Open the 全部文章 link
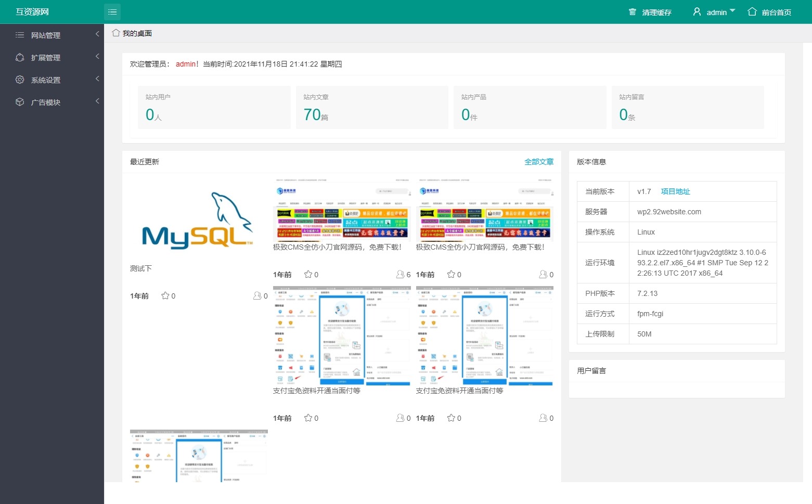 coord(539,162)
